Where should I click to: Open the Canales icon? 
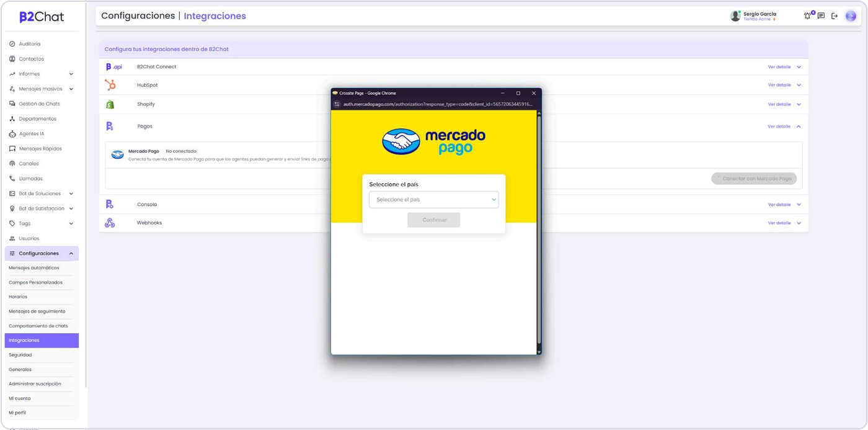pyautogui.click(x=12, y=164)
